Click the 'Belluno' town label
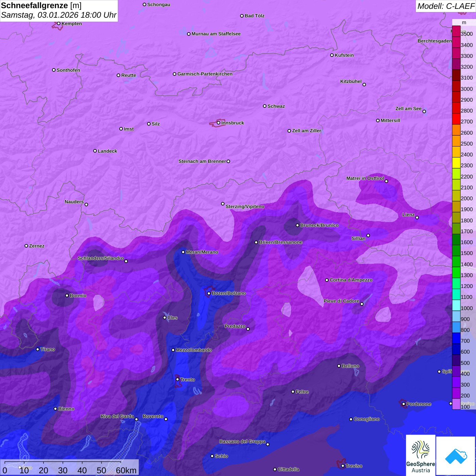 pyautogui.click(x=351, y=366)
